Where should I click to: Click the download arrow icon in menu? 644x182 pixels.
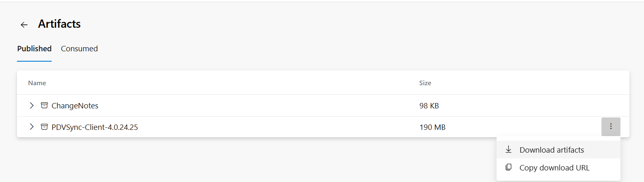509,150
